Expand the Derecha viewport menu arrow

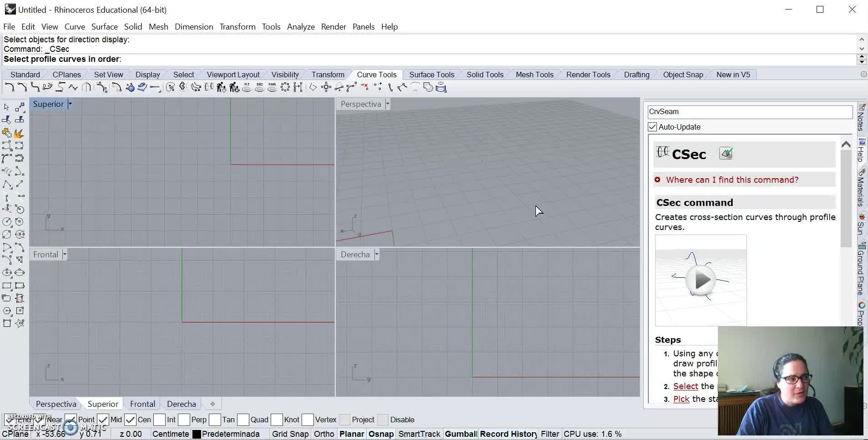click(x=377, y=255)
